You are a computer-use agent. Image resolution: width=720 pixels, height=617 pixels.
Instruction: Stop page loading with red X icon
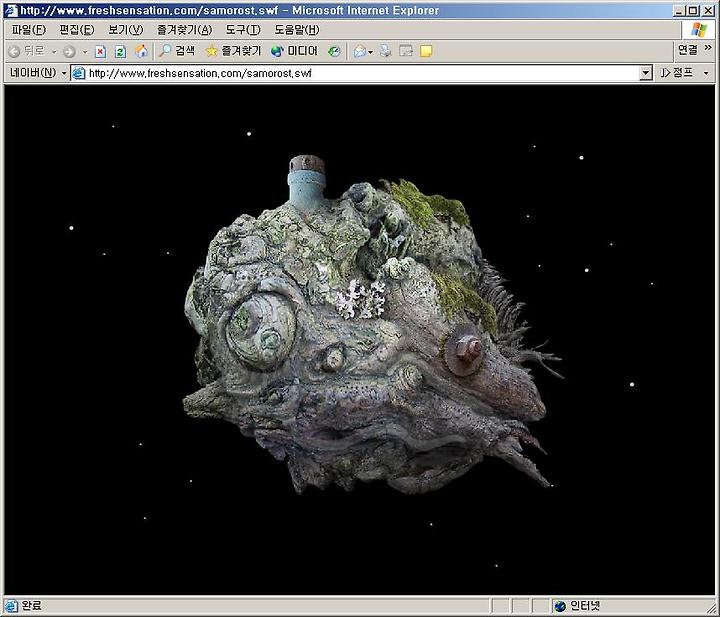[x=100, y=51]
